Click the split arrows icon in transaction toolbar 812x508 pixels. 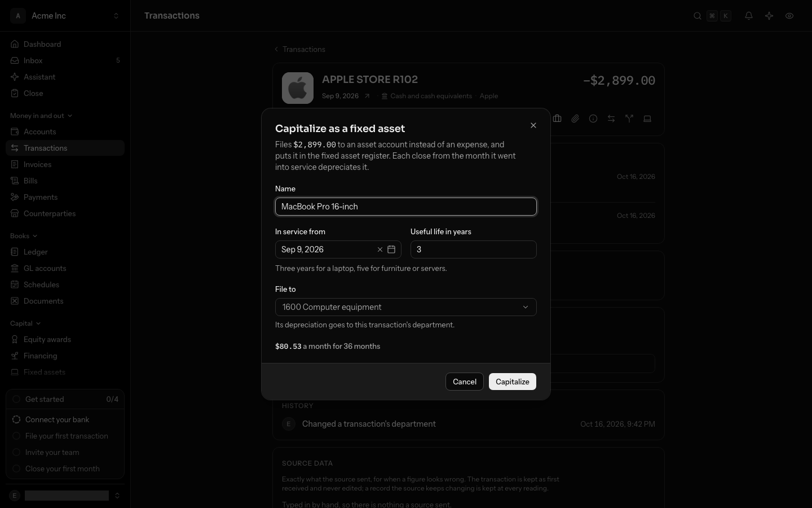tap(629, 119)
